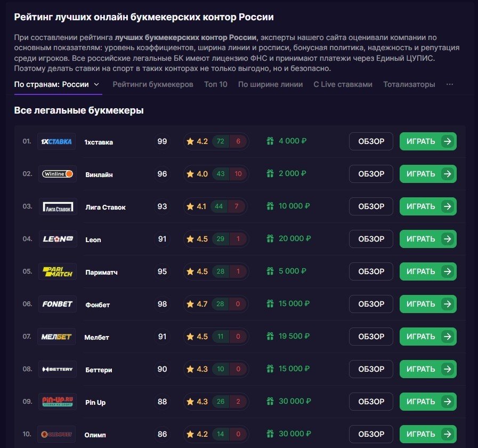478x448 pixels.
Task: Click the Лига Ставок logo
Action: [x=58, y=206]
